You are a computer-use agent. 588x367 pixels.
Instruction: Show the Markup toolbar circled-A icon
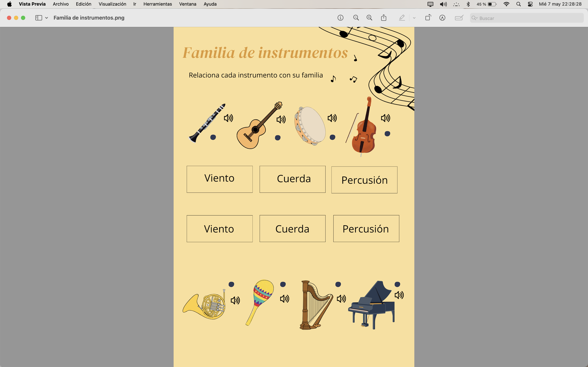(x=442, y=18)
